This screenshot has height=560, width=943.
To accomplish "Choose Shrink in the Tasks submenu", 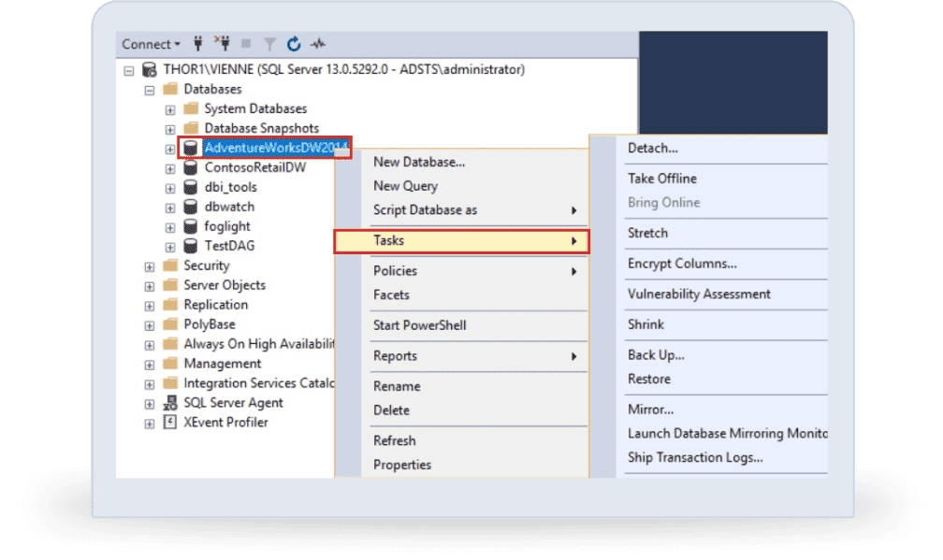I will pos(646,324).
